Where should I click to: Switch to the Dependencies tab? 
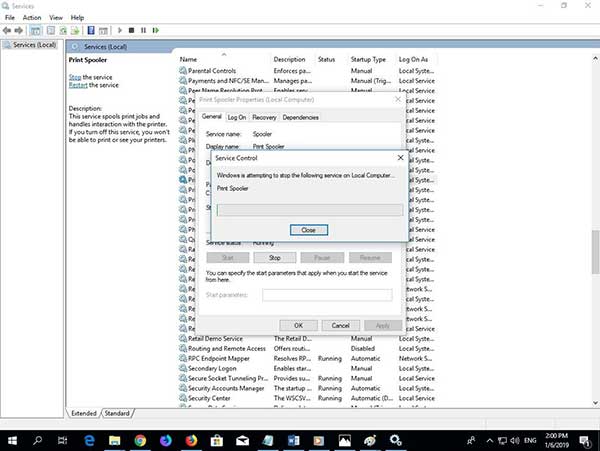coord(300,117)
